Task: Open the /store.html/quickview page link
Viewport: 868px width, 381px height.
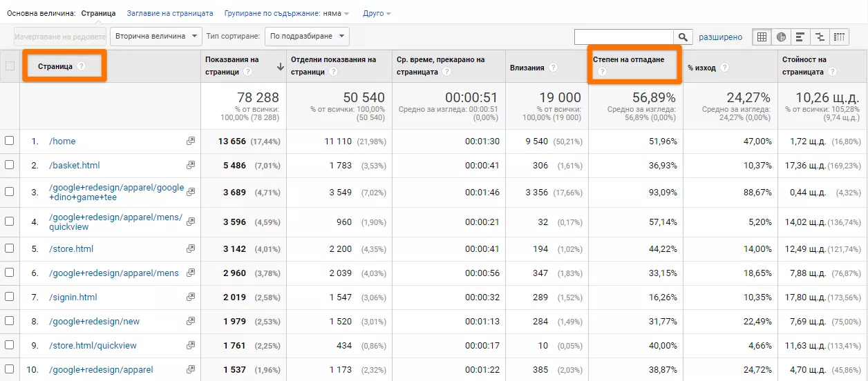Action: pos(93,345)
